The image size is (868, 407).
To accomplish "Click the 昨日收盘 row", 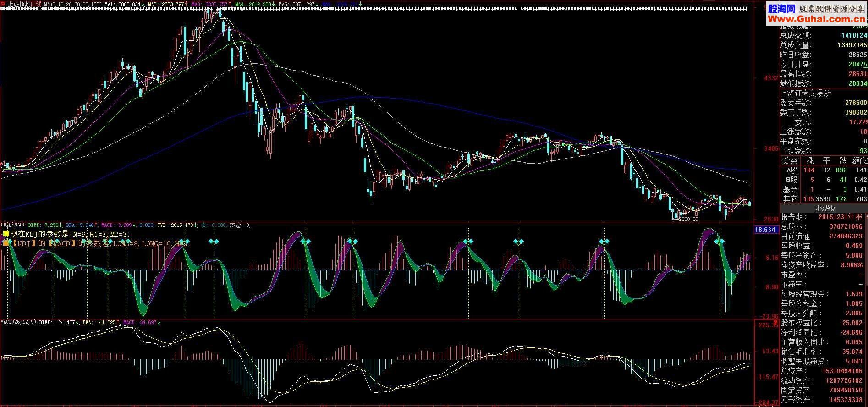I will (824, 55).
